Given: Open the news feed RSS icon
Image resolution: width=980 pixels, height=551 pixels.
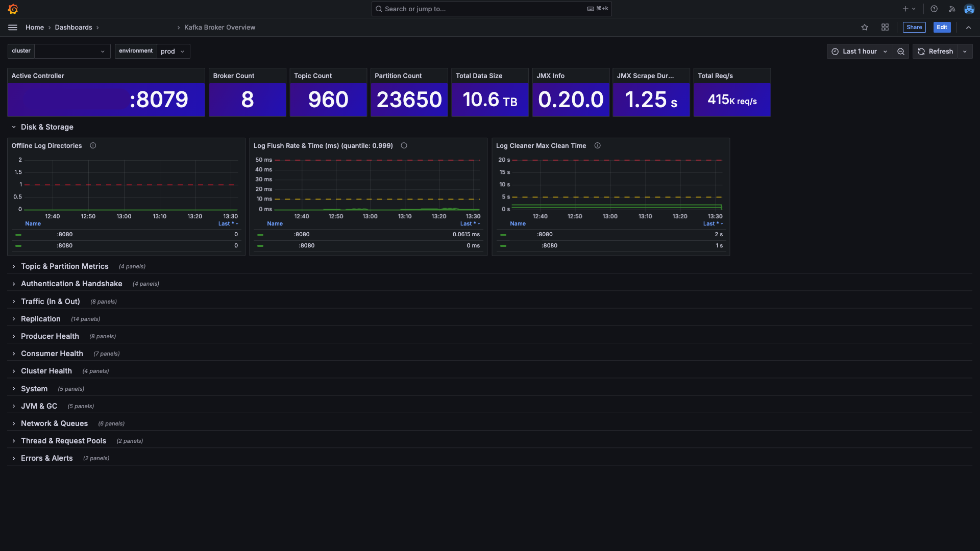Looking at the screenshot, I should click(952, 9).
